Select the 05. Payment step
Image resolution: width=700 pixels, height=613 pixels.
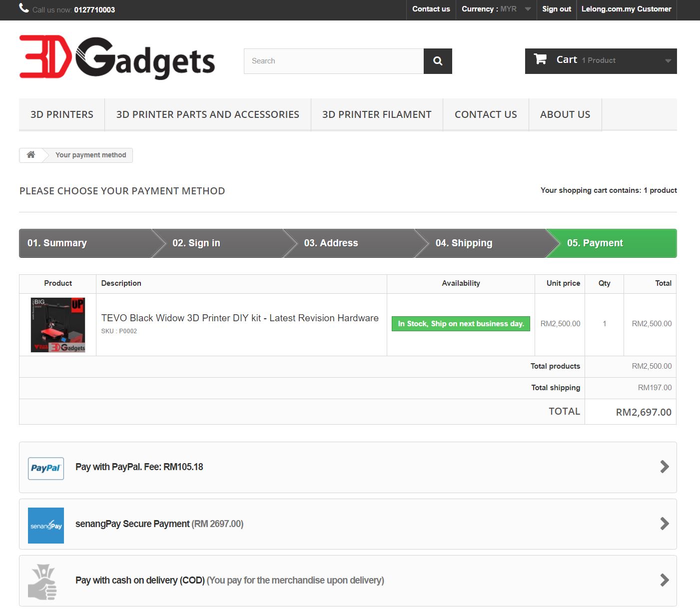click(x=612, y=243)
